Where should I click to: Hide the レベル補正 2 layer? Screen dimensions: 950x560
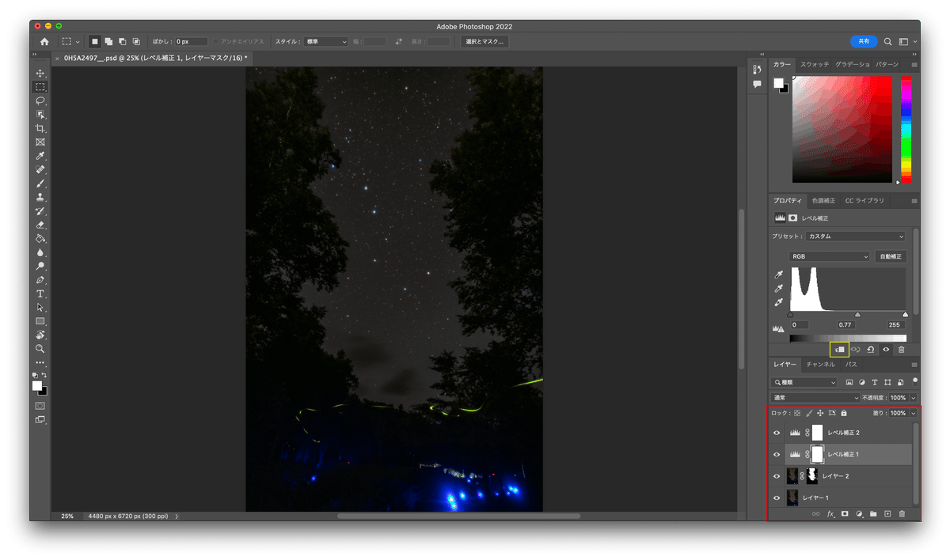(x=777, y=433)
